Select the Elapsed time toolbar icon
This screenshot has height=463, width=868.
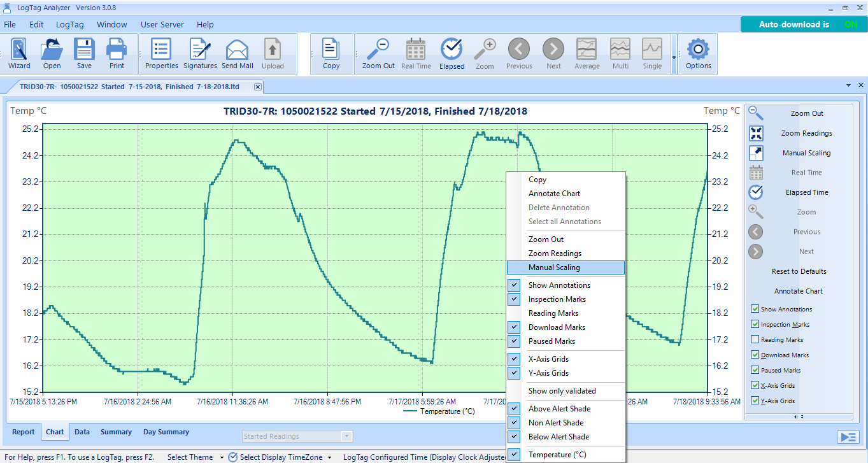(452, 53)
